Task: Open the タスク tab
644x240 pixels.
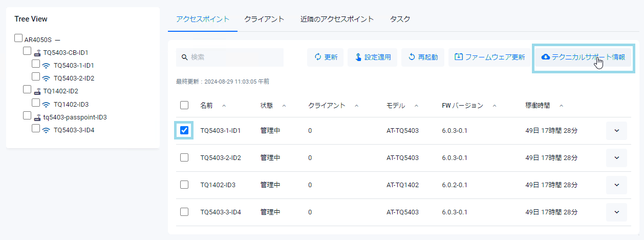Action: pyautogui.click(x=400, y=19)
